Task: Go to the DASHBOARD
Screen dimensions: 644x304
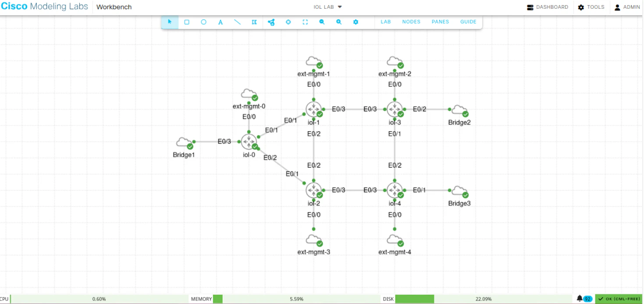Action: pos(548,7)
